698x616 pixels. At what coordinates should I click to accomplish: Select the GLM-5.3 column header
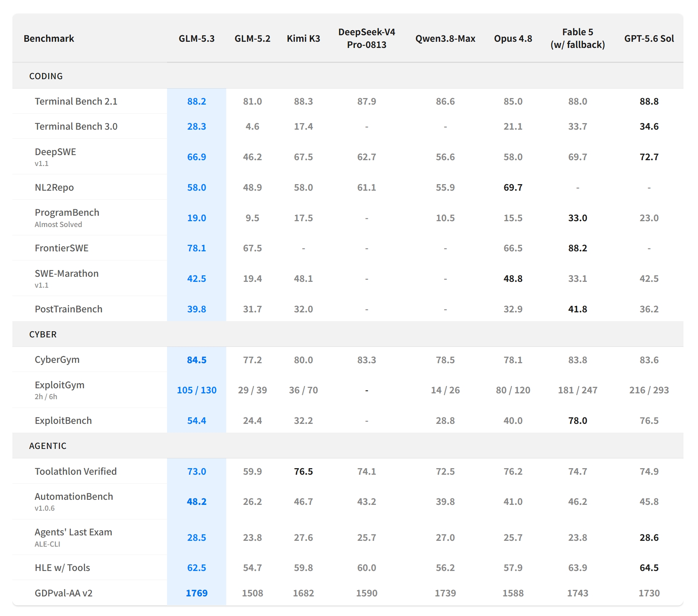(196, 38)
